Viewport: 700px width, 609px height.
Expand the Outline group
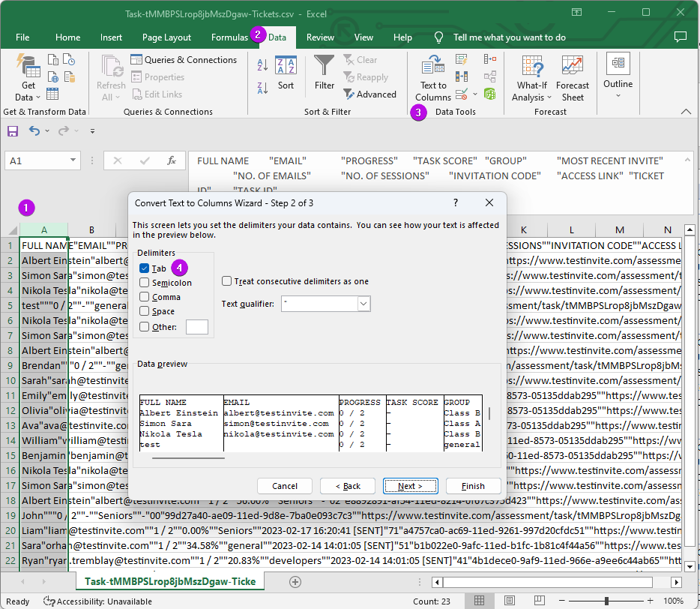pyautogui.click(x=618, y=76)
